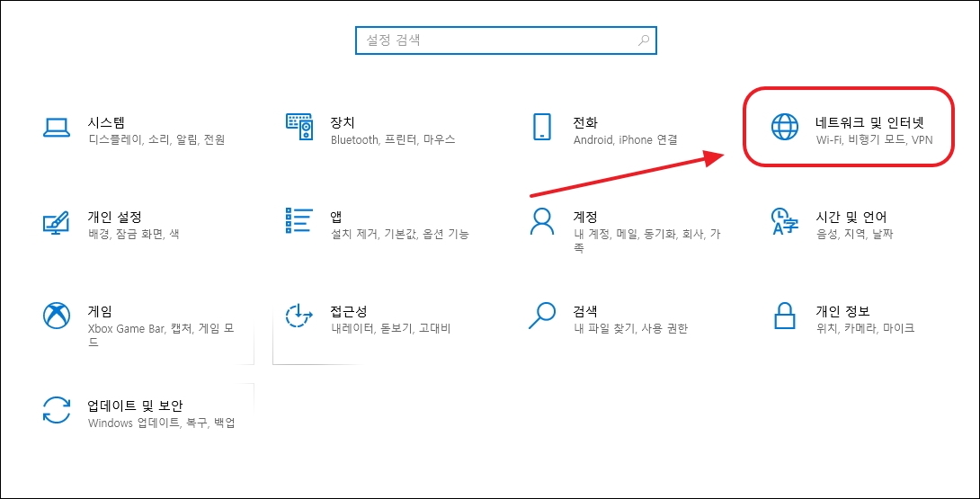
Task: Open the 게임 settings title
Action: 100,311
